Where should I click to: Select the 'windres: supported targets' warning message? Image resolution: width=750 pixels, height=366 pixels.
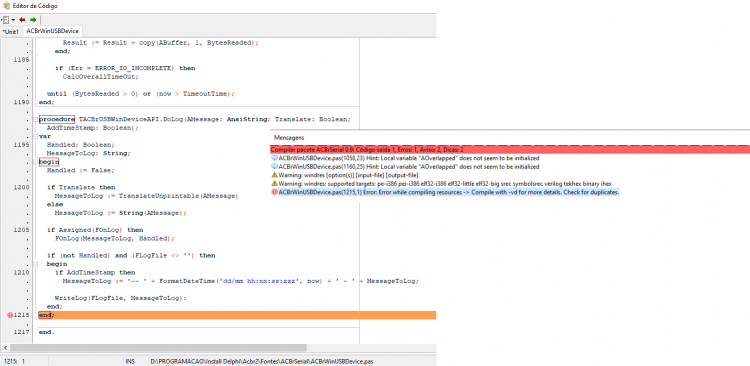445,184
